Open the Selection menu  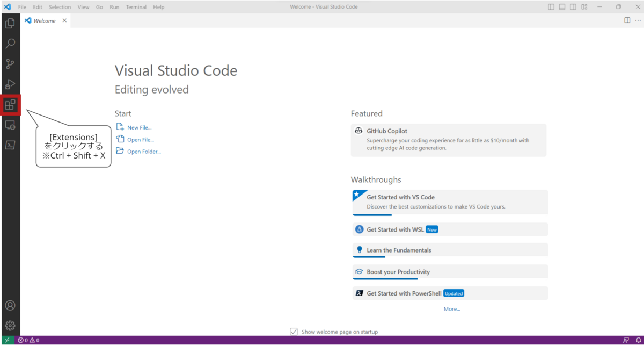(60, 7)
